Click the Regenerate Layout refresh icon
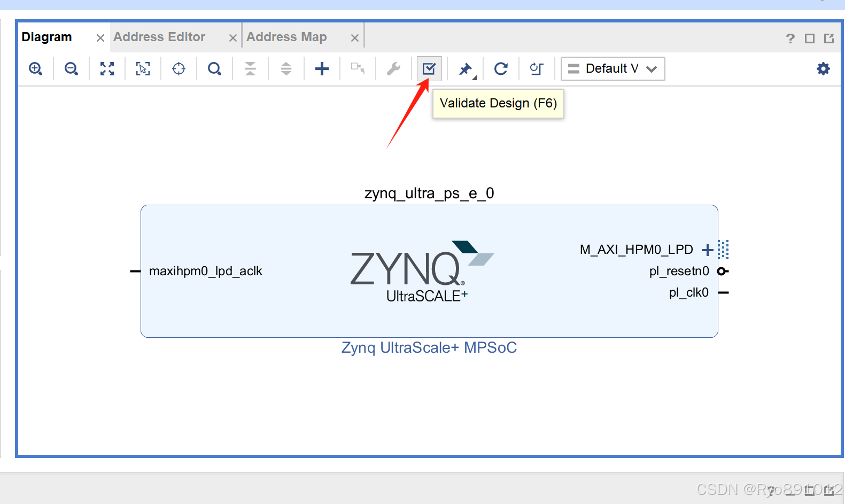Image resolution: width=845 pixels, height=504 pixels. pyautogui.click(x=501, y=69)
